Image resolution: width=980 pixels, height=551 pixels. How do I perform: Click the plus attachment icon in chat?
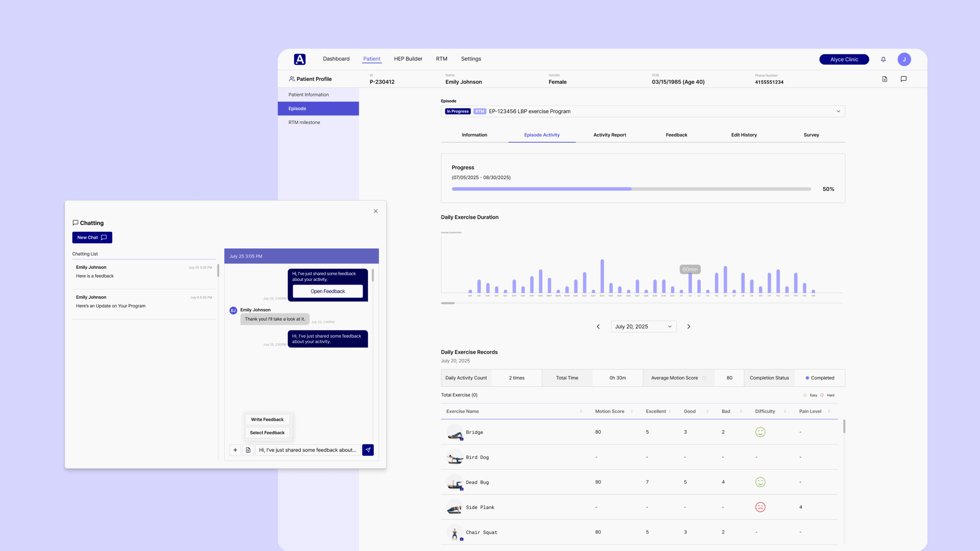[235, 450]
